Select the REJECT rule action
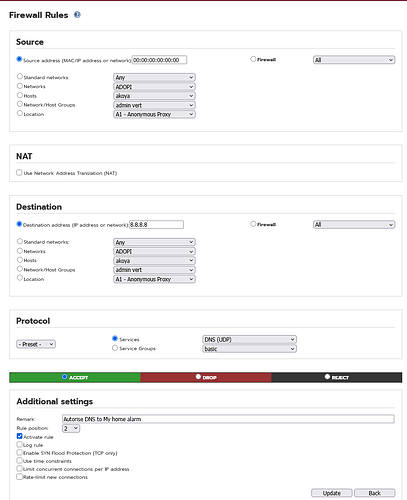This screenshot has height=500, width=407. tap(327, 377)
